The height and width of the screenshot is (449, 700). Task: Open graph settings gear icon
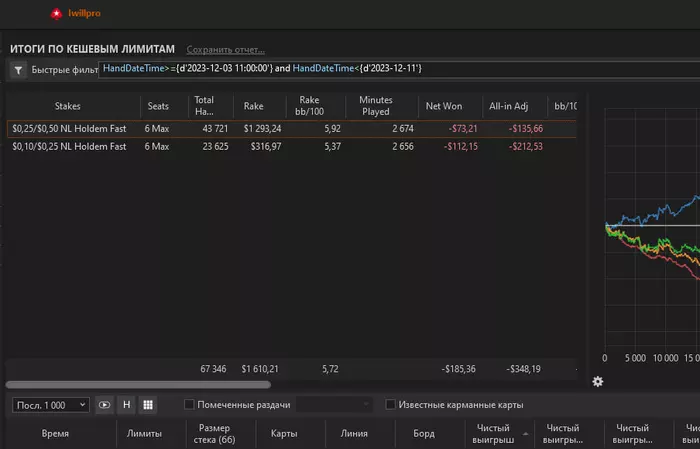tap(598, 382)
